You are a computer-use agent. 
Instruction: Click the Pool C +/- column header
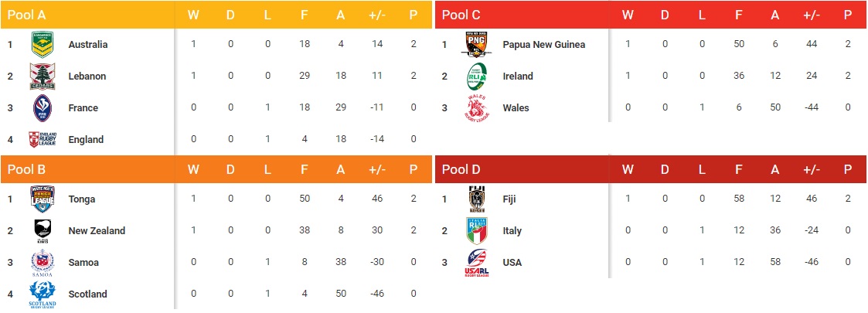point(812,15)
